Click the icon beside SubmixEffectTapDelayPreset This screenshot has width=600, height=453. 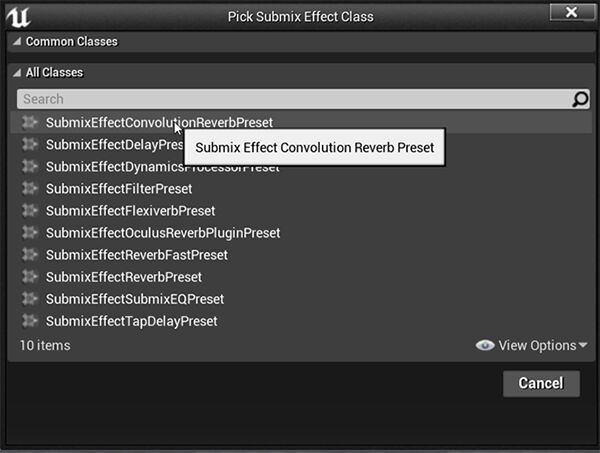point(30,321)
